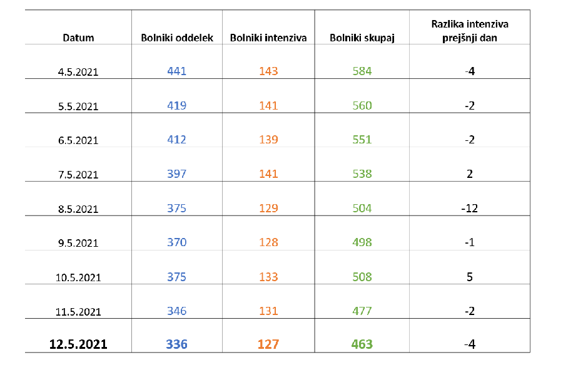This screenshot has height=367, width=588.
Task: Select the bold blue value 336
Action: click(177, 344)
